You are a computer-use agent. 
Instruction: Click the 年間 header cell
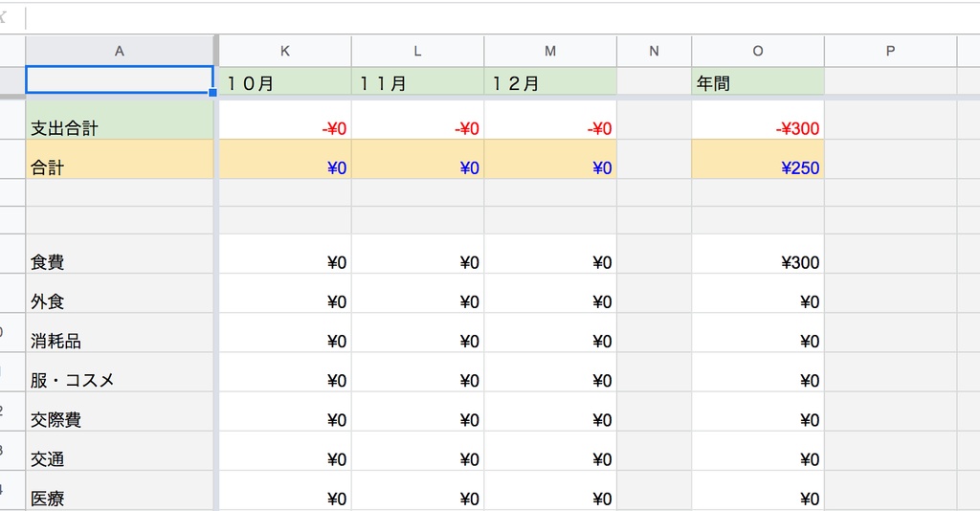758,81
